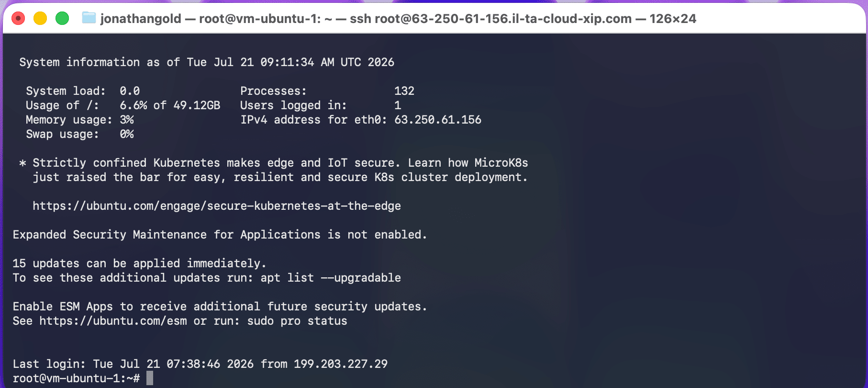Click the last login IP 199.203.227.29
This screenshot has width=868, height=388.
click(341, 364)
